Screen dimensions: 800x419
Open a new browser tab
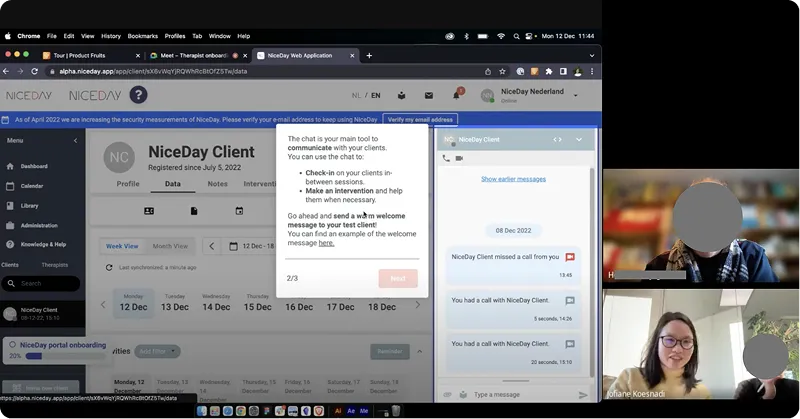point(369,56)
